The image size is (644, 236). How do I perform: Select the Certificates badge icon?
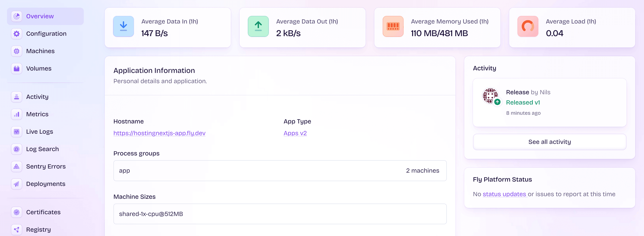tap(16, 212)
